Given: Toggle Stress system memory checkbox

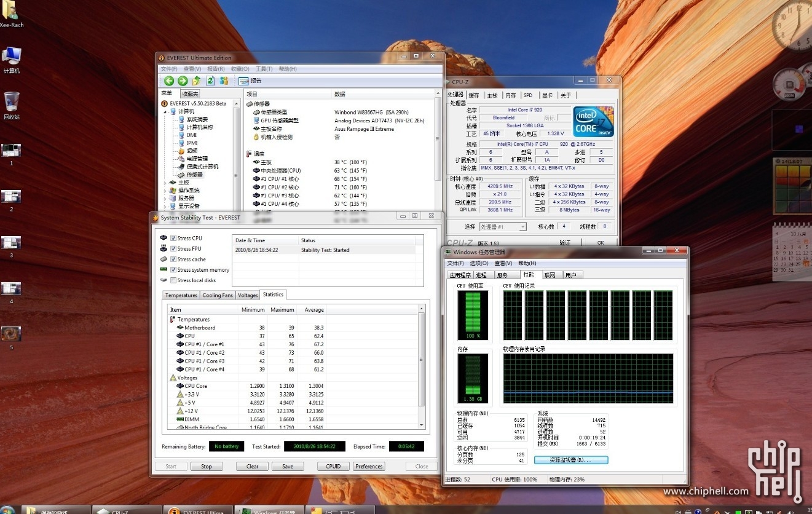Looking at the screenshot, I should click(173, 269).
